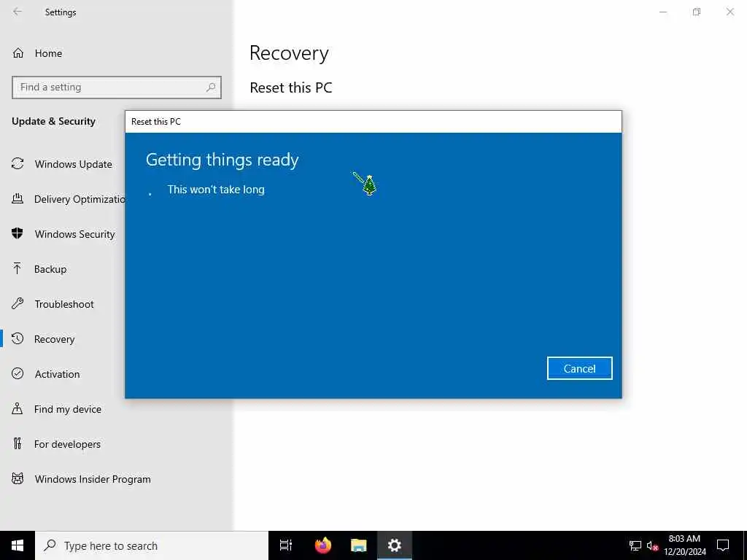Click the Windows Insider Program cat icon

pyautogui.click(x=18, y=478)
